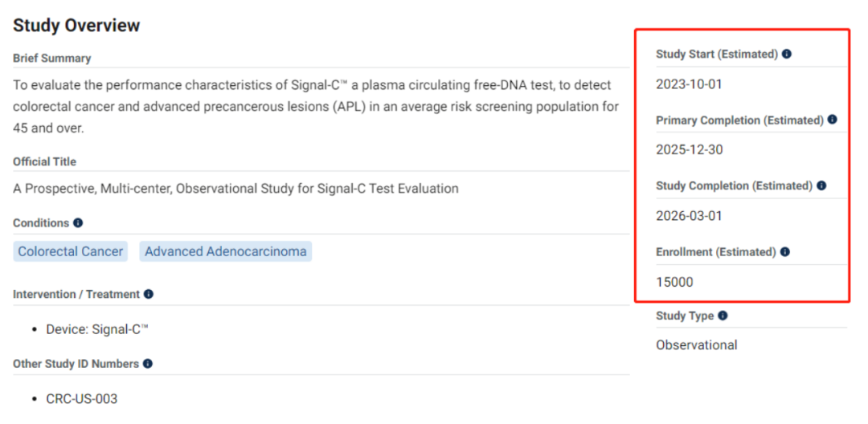This screenshot has width=868, height=424.
Task: Open info tooltip for Intervention / Treatment
Action: tap(149, 294)
